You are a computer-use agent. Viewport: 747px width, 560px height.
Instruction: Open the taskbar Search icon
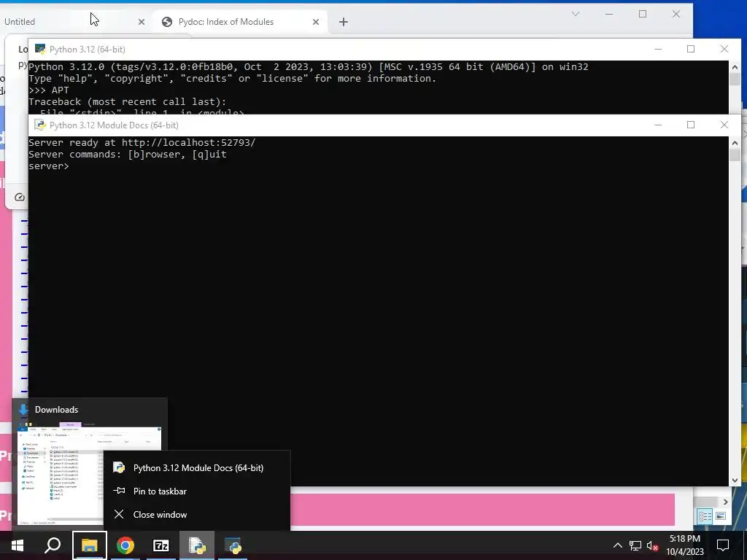coord(53,545)
